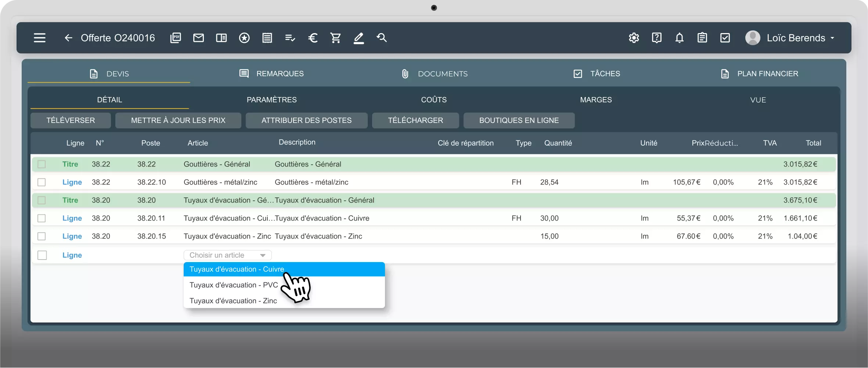Open the Loïc Berends user menu
This screenshot has width=868, height=368.
(790, 38)
